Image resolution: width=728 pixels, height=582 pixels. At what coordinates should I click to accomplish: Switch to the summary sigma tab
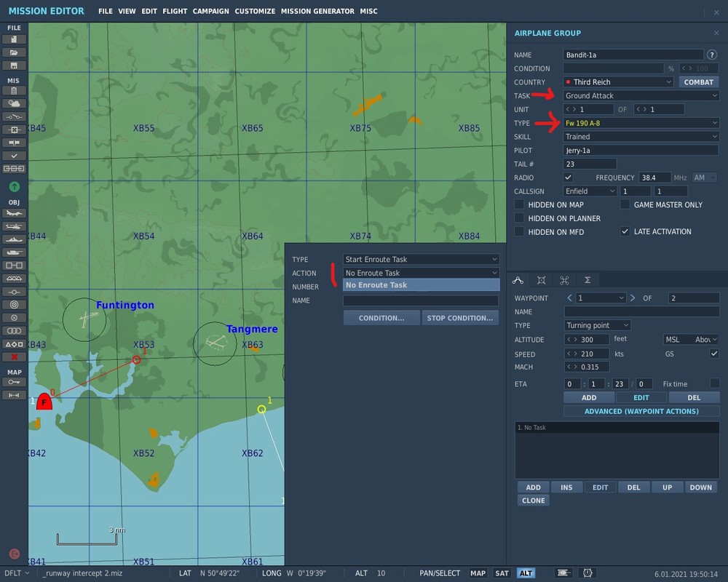[587, 280]
